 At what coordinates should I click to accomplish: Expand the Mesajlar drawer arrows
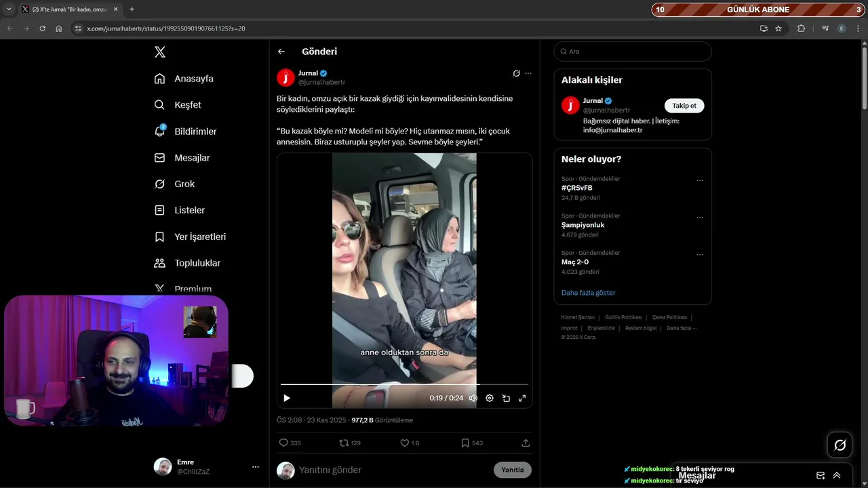[x=837, y=476]
